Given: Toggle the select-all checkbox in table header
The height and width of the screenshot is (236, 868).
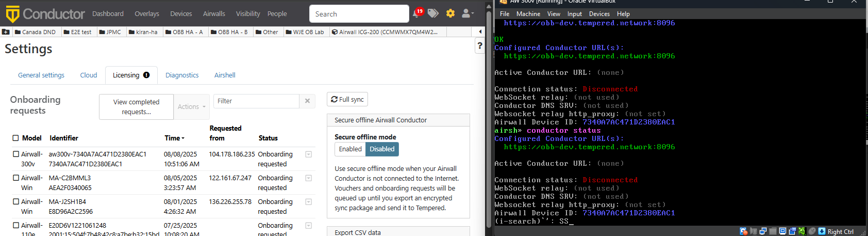Looking at the screenshot, I should click(15, 138).
